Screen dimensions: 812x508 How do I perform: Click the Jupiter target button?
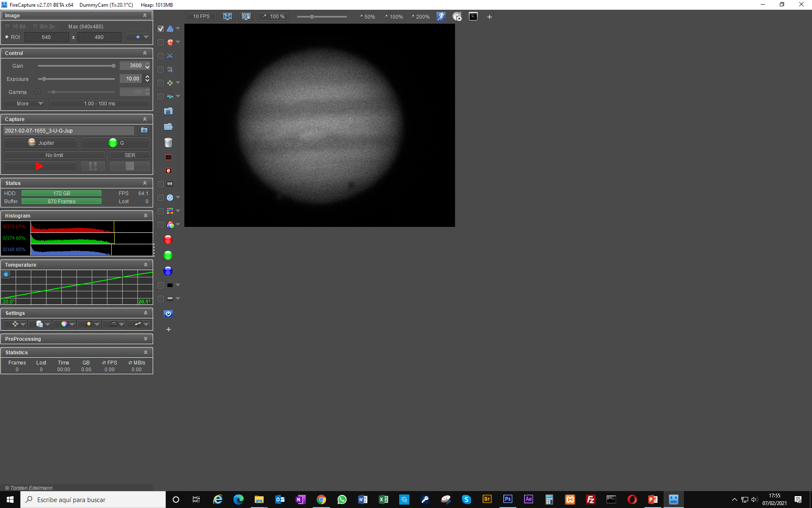coord(41,143)
